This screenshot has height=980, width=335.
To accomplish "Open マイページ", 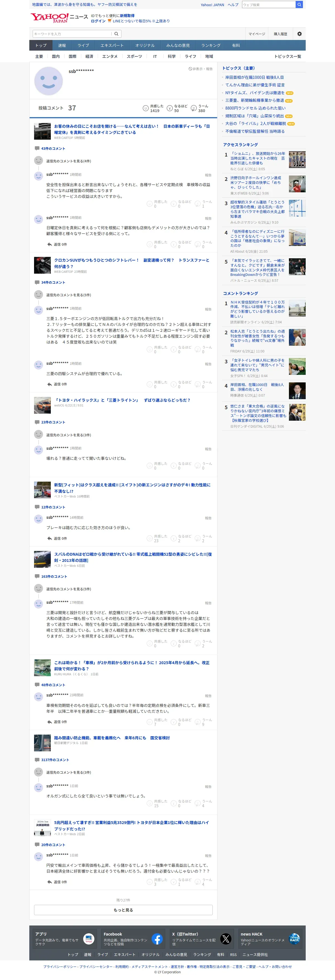I will click(x=257, y=34).
